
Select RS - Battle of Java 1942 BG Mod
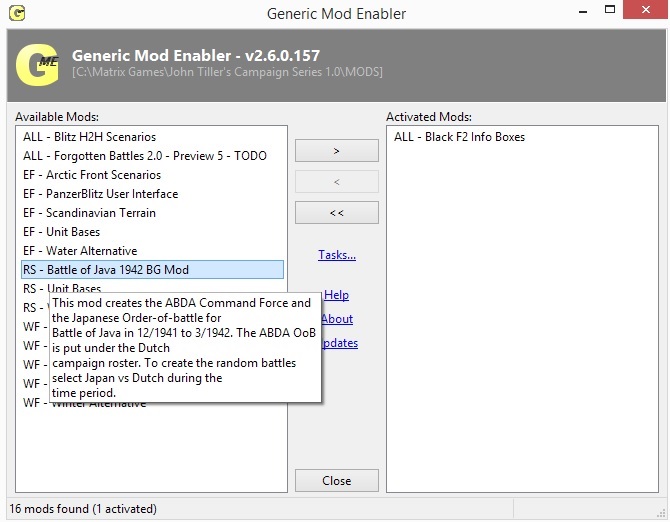(152, 270)
